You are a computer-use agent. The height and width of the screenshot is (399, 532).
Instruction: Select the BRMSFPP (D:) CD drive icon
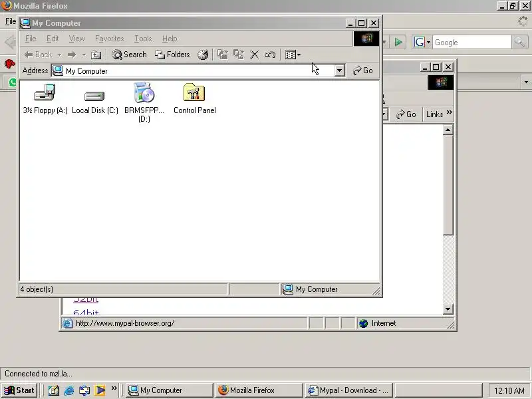point(144,102)
